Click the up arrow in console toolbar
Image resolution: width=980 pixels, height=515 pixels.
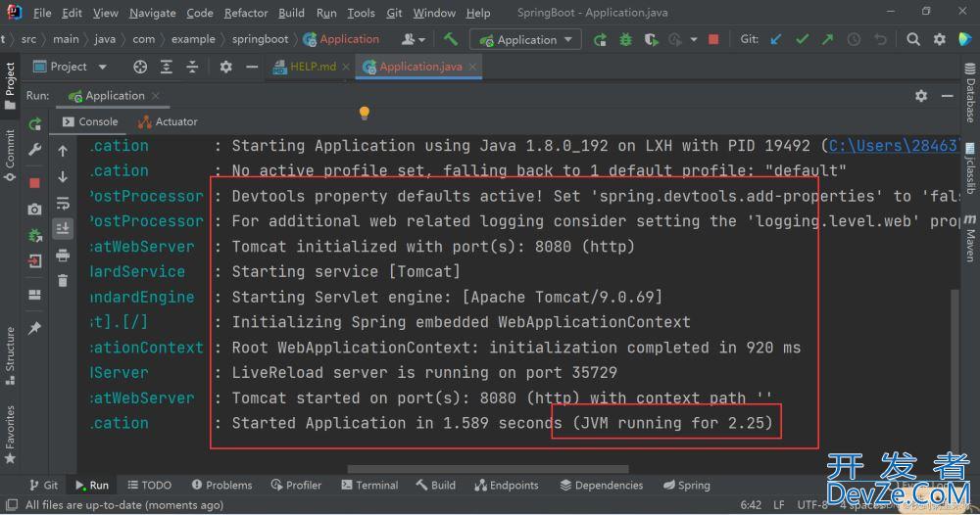coord(63,151)
